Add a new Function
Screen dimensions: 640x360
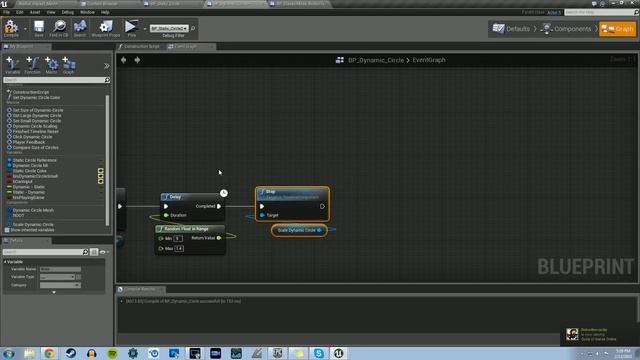32,65
